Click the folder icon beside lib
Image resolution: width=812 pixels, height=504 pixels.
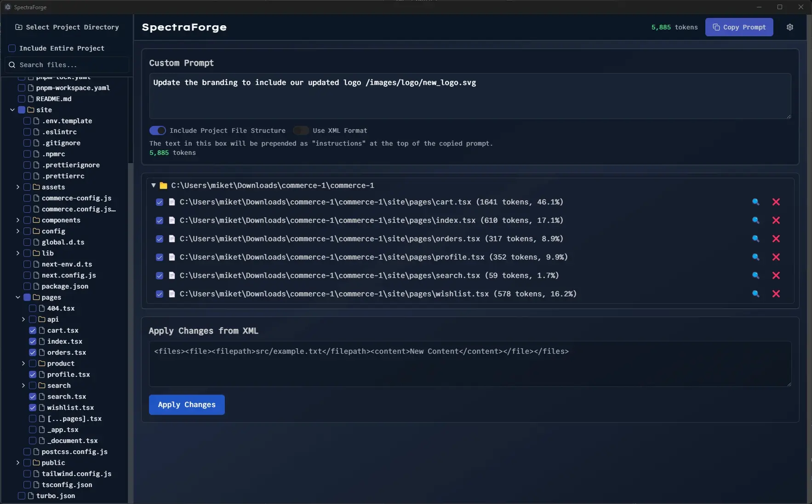click(x=36, y=253)
